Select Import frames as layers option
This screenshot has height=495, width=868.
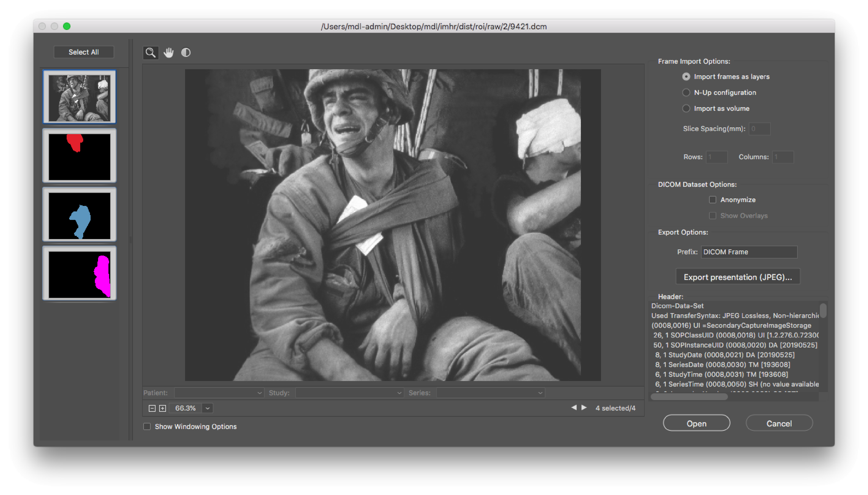click(686, 77)
